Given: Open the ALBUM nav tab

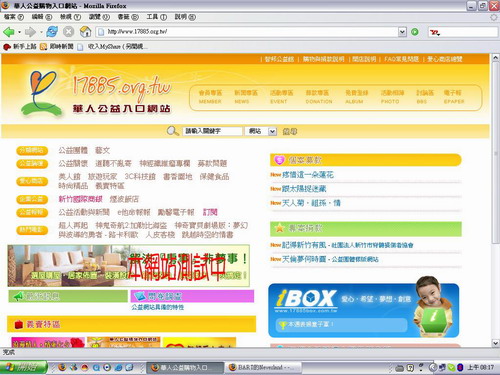Looking at the screenshot, I should (356, 97).
